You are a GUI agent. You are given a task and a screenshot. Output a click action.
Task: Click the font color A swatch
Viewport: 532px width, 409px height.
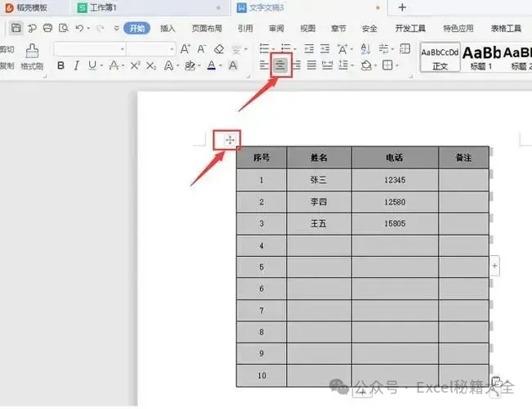click(x=212, y=65)
